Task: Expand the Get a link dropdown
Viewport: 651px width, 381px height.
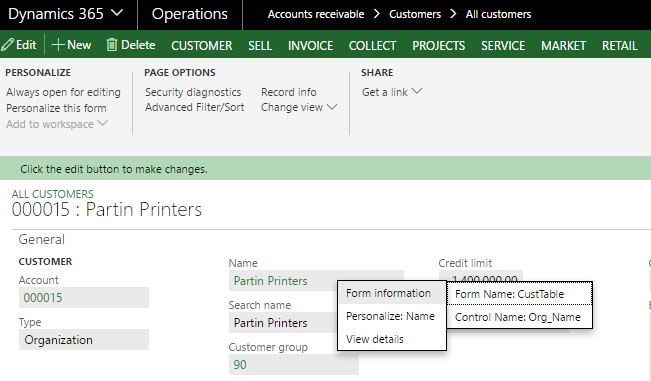Action: pyautogui.click(x=417, y=91)
